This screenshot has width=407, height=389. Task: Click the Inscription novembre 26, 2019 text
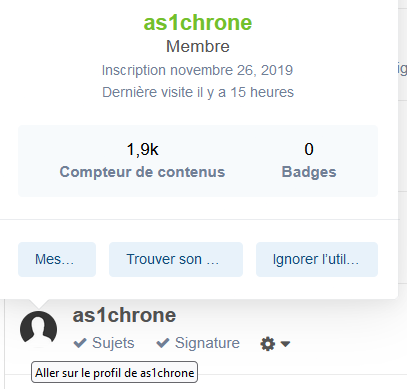(197, 70)
